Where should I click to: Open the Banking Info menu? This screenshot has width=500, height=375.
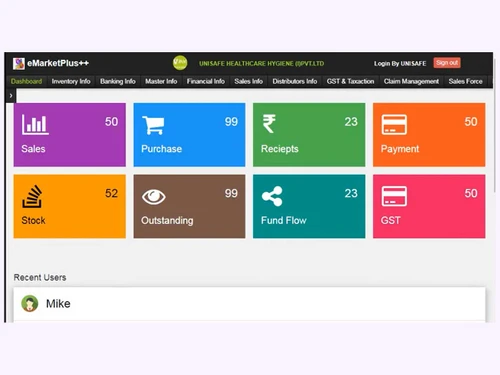[118, 81]
